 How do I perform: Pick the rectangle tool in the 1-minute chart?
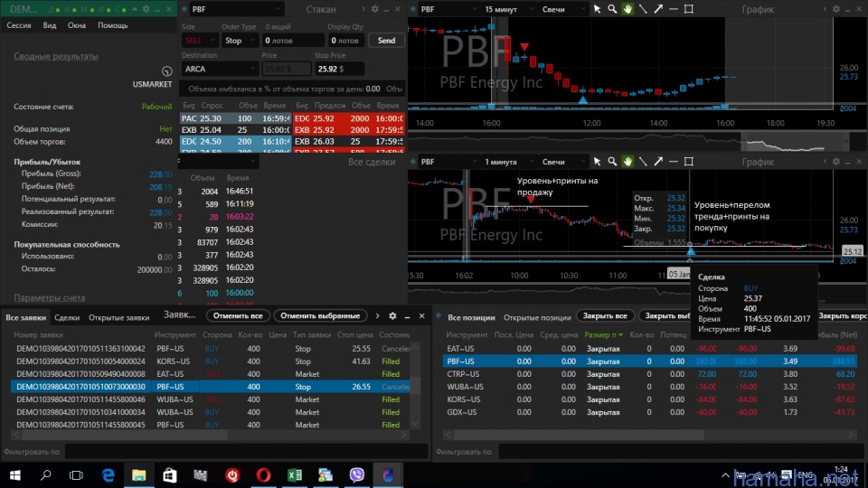tap(689, 162)
